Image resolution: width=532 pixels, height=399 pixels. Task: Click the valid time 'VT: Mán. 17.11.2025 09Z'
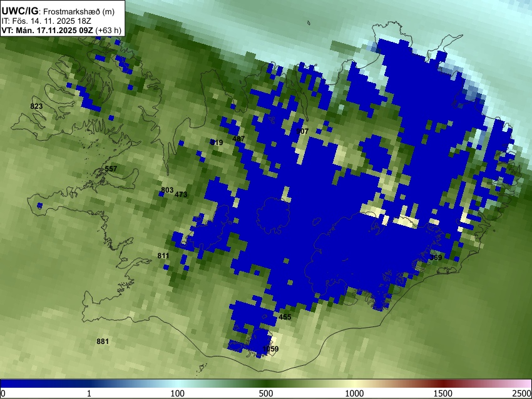[47, 30]
